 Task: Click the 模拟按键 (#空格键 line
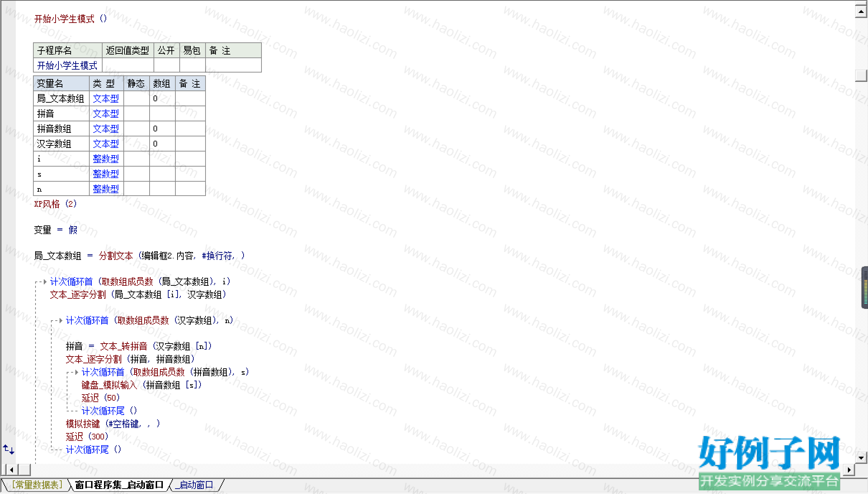coord(113,424)
